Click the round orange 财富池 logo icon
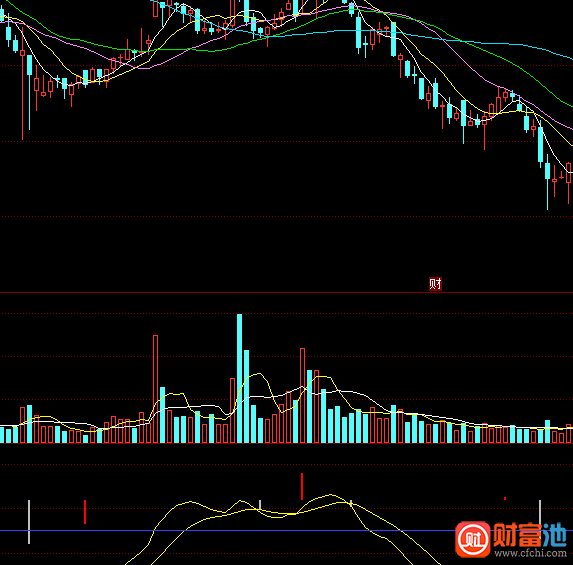The height and width of the screenshot is (565, 573). 473,539
